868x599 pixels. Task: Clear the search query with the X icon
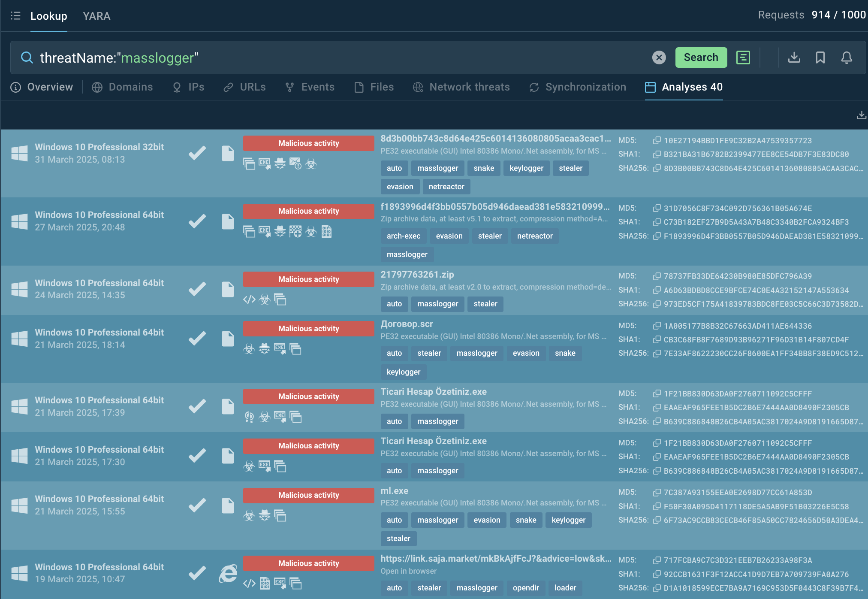tap(659, 57)
